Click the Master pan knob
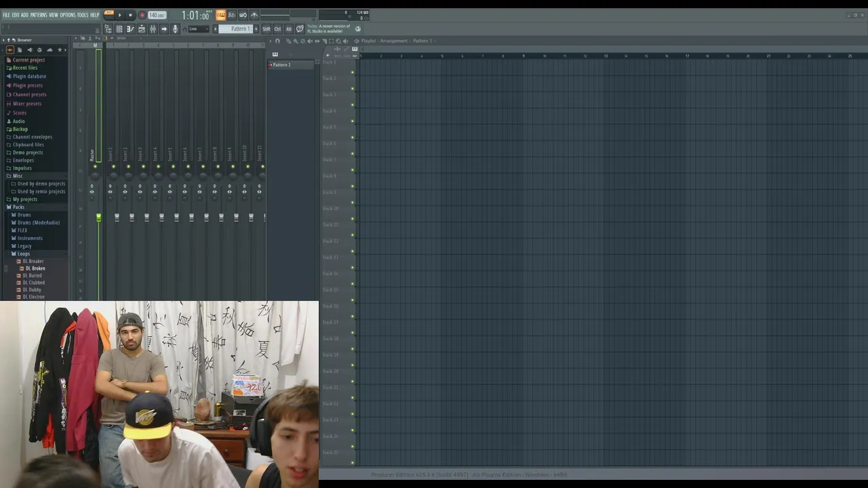 [x=95, y=176]
